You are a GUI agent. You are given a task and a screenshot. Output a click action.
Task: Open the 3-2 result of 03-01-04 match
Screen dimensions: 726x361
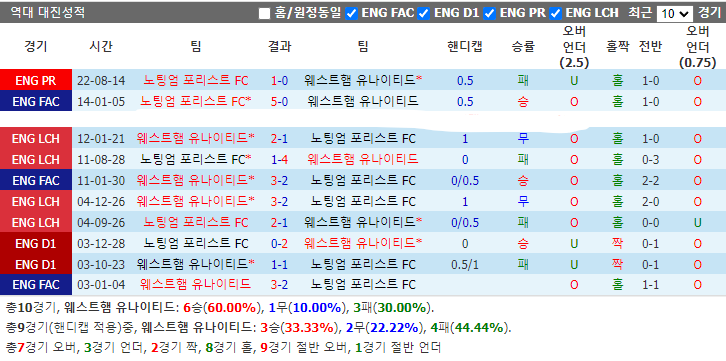click(x=279, y=285)
